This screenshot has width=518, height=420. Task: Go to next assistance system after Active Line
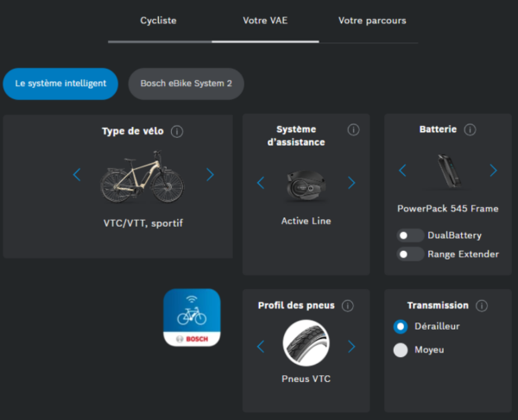[351, 183]
